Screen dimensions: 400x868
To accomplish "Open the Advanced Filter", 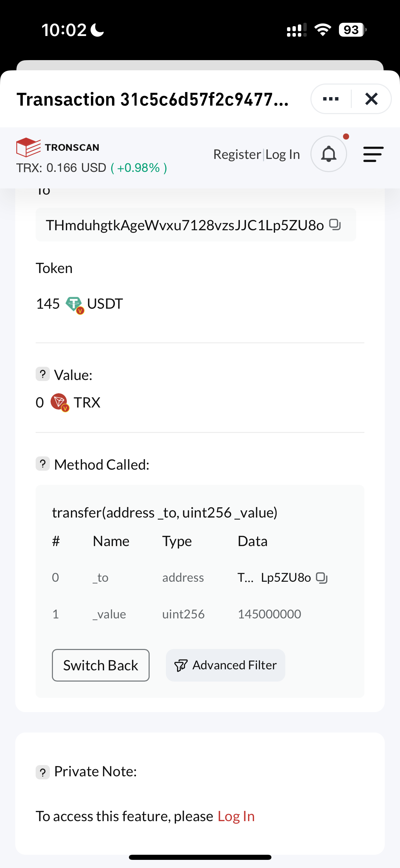I will [x=225, y=665].
